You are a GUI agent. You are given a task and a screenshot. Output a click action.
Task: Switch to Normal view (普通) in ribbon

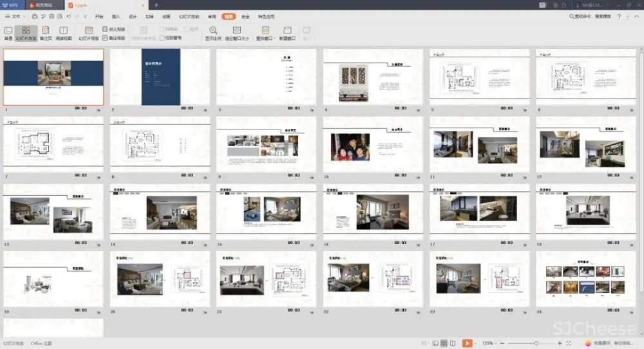(x=8, y=33)
